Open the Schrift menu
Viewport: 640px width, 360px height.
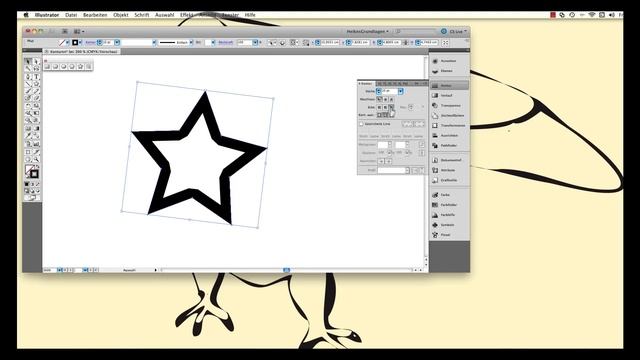142,15
